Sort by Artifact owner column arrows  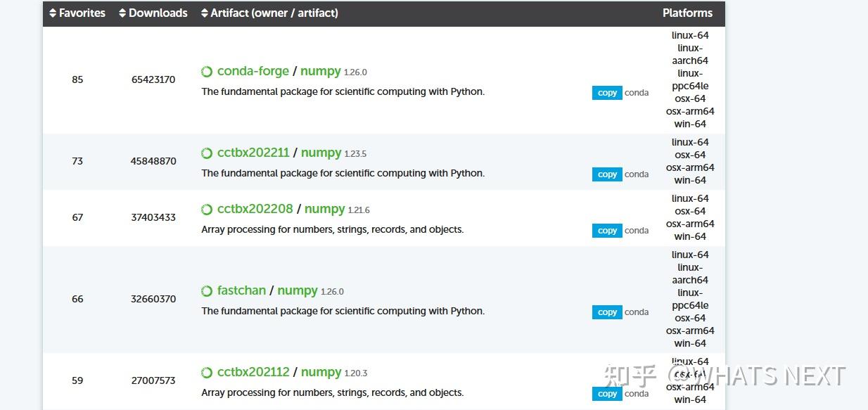click(x=205, y=13)
